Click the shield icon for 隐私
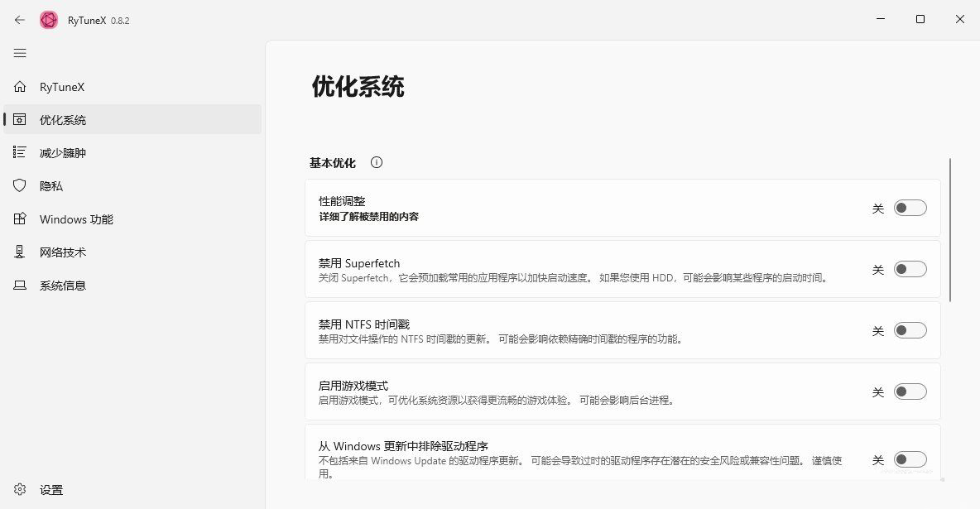 point(20,185)
